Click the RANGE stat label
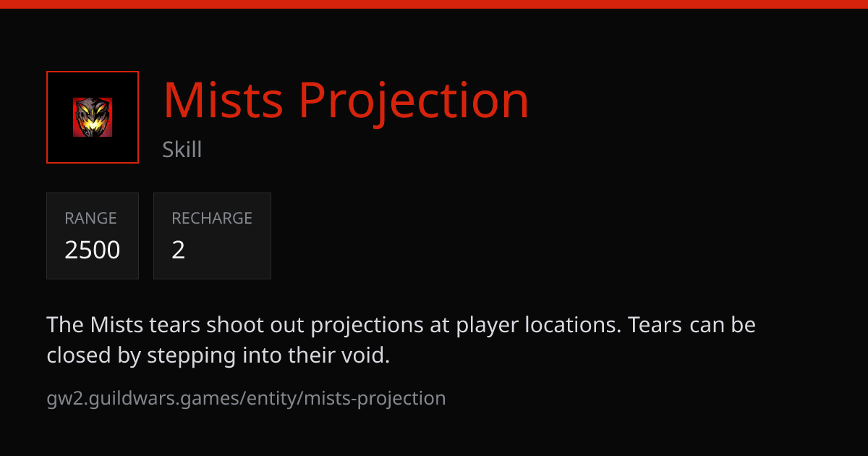Image resolution: width=868 pixels, height=456 pixels. pyautogui.click(x=90, y=218)
